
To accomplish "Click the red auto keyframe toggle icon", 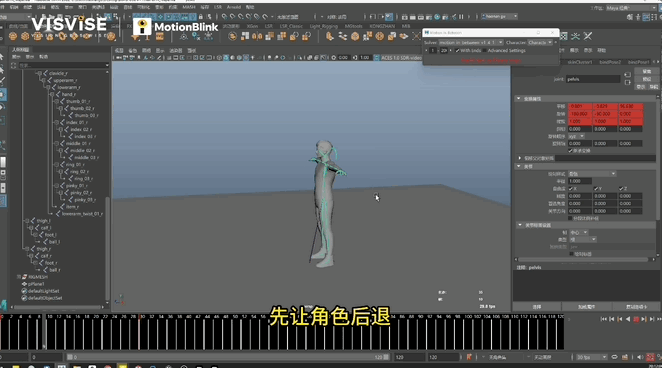I will (x=469, y=357).
